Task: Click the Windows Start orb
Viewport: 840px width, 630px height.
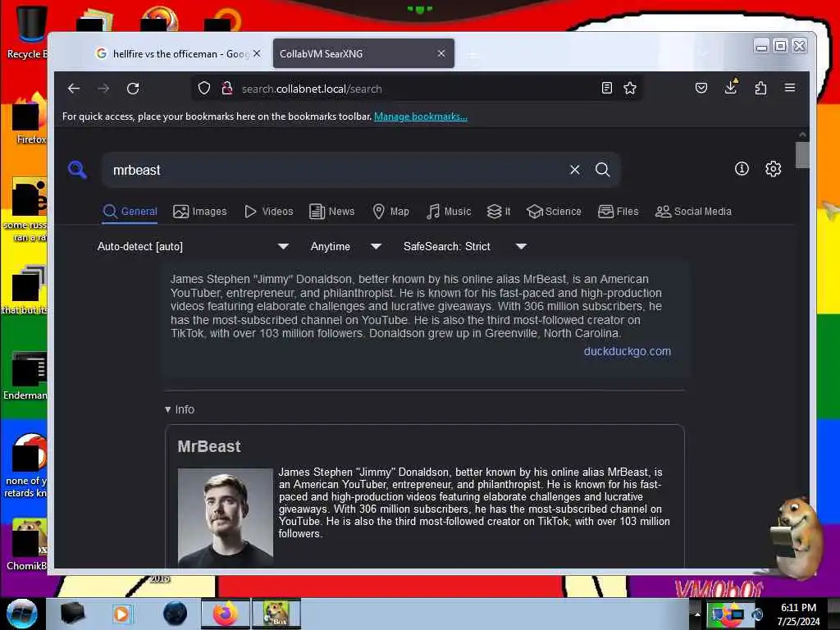Action: tap(22, 614)
